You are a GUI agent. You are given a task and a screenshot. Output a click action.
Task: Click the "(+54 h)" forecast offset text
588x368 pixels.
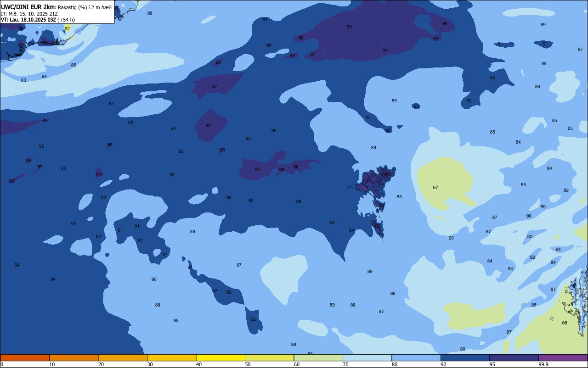click(66, 20)
